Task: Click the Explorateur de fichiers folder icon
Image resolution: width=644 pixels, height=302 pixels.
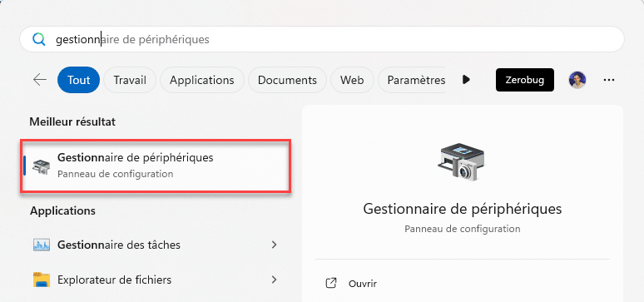Action: coord(41,280)
